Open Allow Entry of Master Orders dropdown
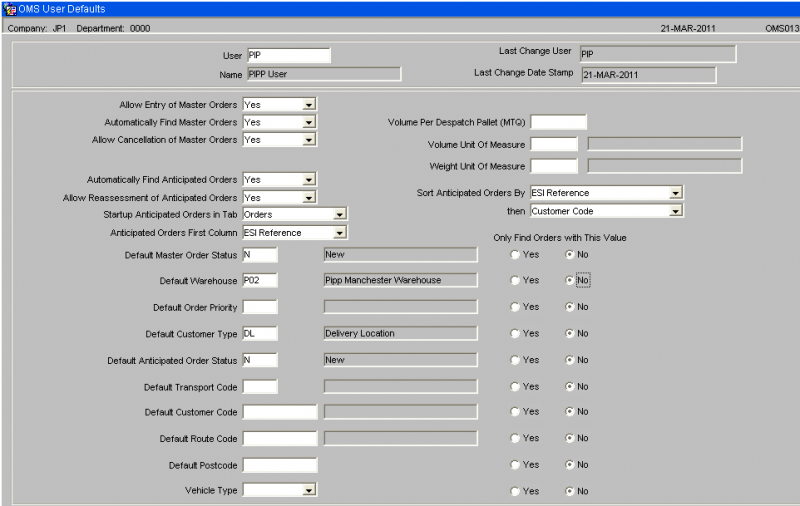The image size is (800, 506). pos(309,105)
